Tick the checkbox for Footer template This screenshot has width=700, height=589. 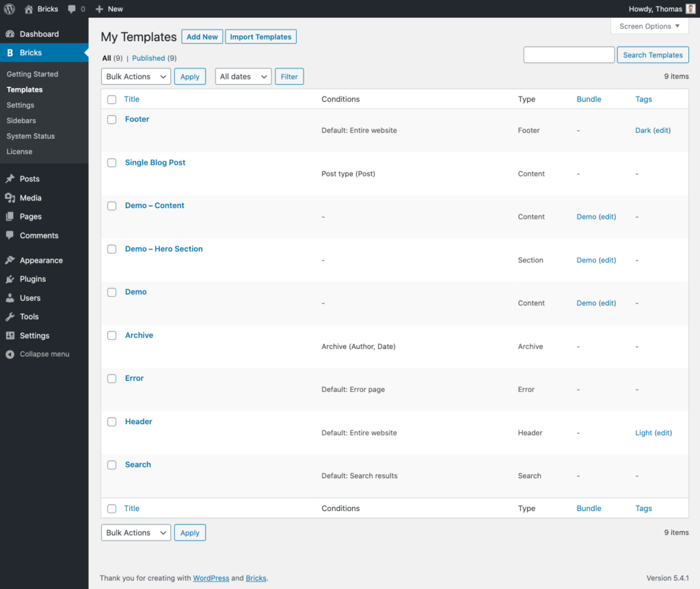pos(112,119)
